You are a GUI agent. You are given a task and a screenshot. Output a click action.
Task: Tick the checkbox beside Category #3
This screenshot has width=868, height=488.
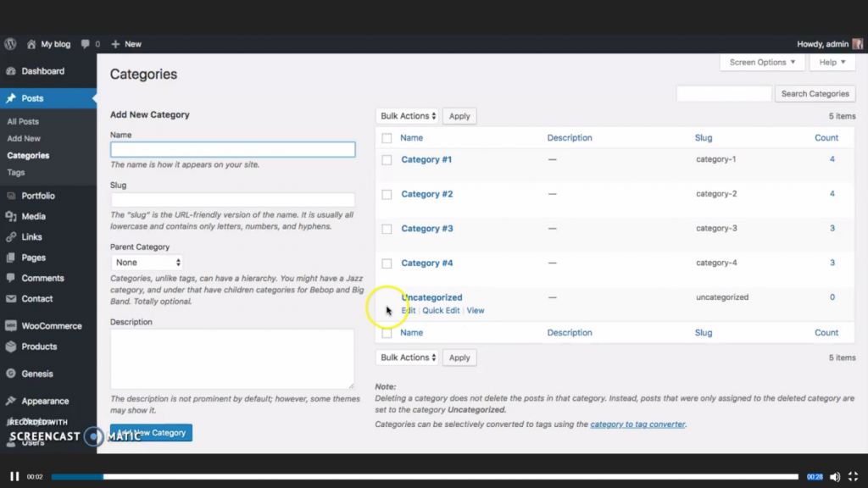click(387, 229)
